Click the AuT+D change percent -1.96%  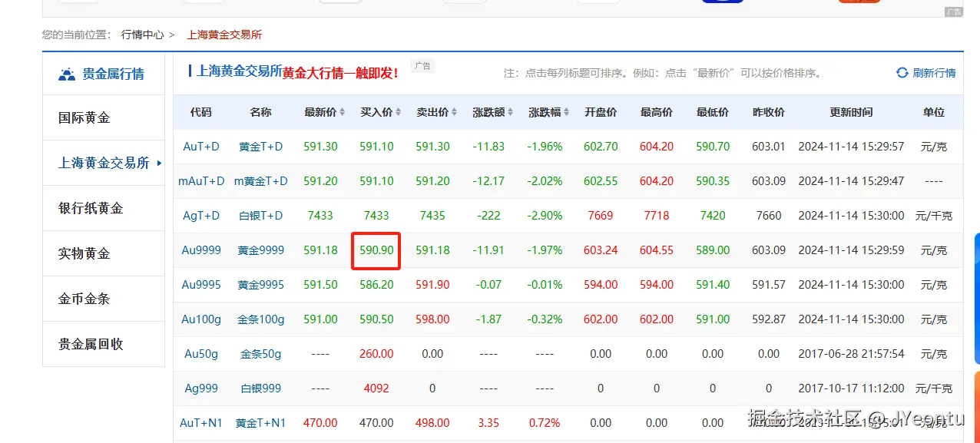point(545,147)
